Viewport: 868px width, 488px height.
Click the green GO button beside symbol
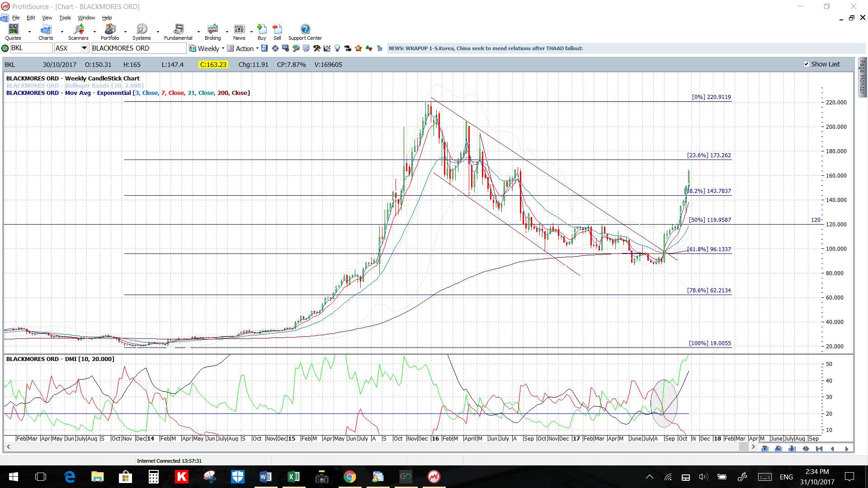point(5,48)
